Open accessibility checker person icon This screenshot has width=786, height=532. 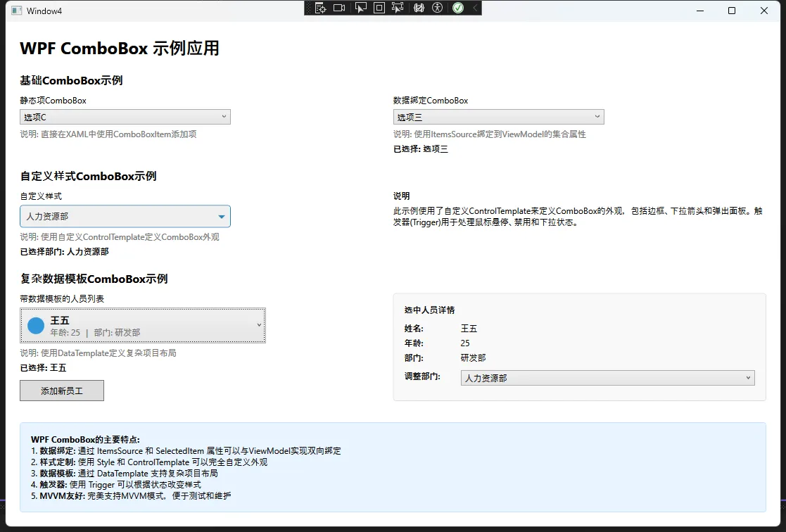(x=438, y=8)
